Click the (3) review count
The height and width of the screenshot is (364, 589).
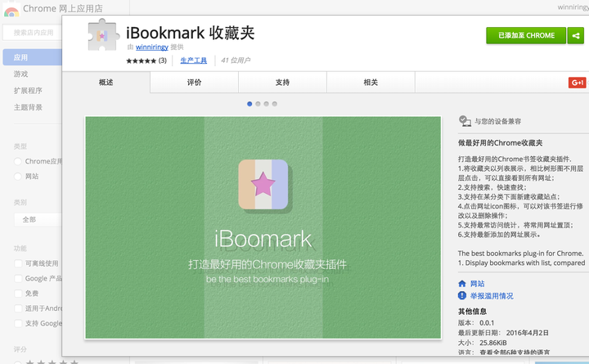(162, 61)
